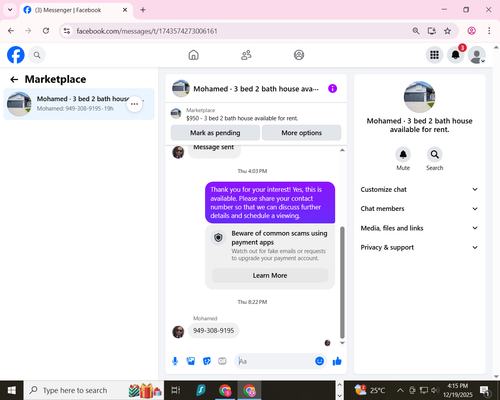Click the Windows Start button

pyautogui.click(x=11, y=390)
